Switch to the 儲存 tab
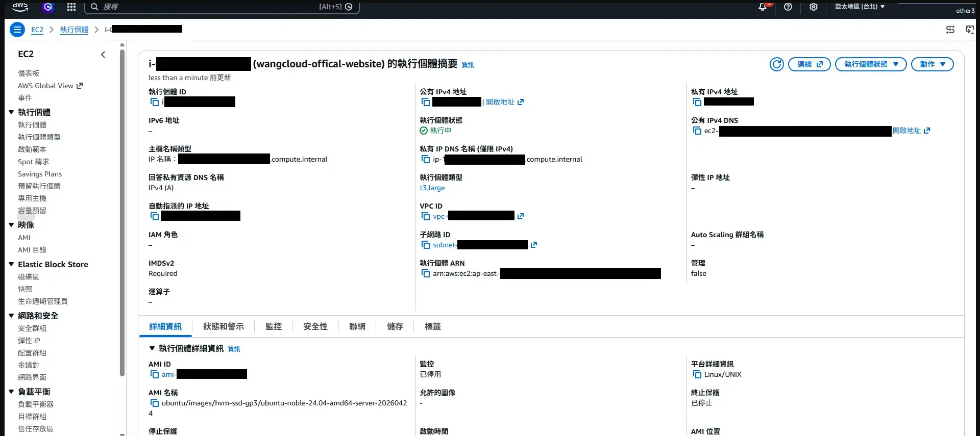 (395, 326)
